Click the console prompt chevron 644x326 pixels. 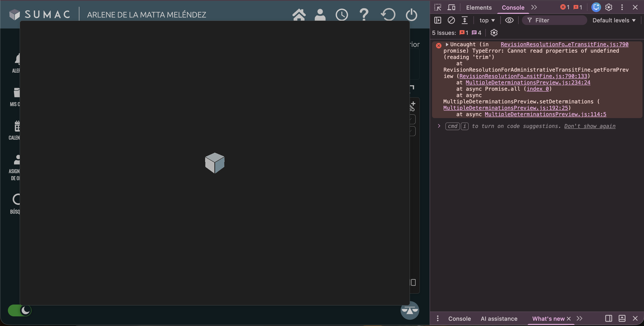click(439, 126)
